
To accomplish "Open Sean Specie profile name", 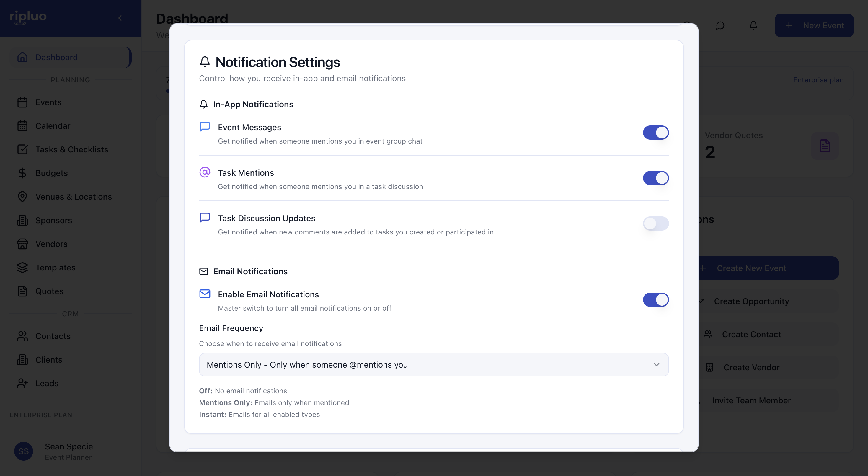I will [69, 446].
